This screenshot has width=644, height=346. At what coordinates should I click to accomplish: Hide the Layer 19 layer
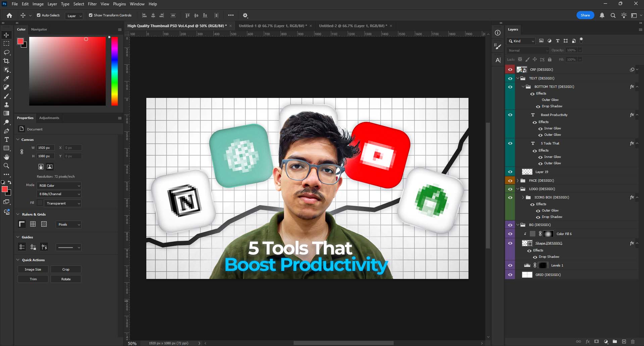[510, 172]
